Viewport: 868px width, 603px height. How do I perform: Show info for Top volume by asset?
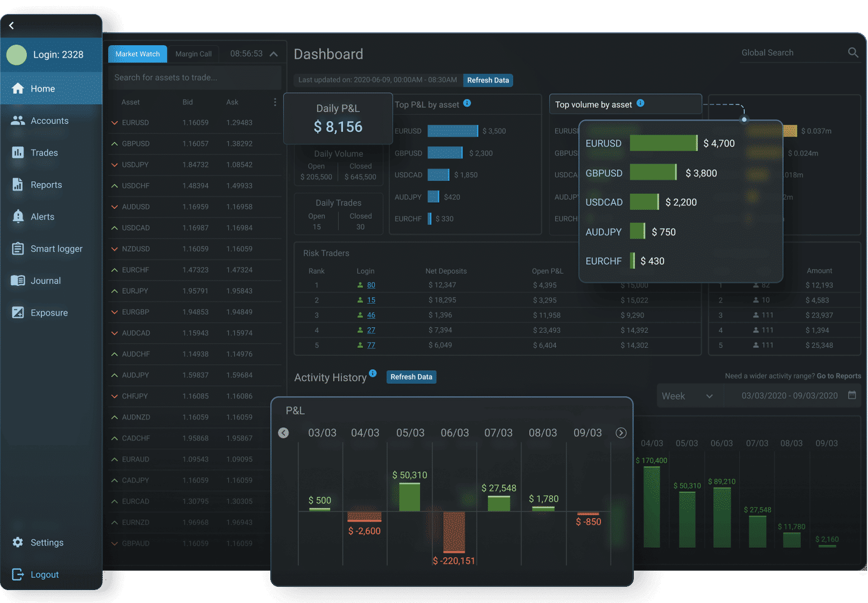(x=641, y=103)
